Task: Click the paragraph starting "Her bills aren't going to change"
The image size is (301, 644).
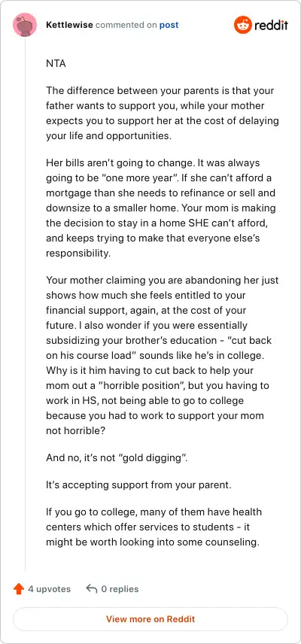Action: point(161,208)
